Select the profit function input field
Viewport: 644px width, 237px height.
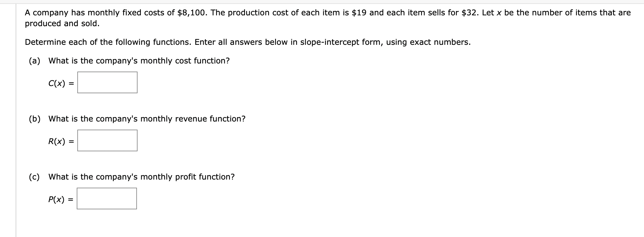[x=107, y=198]
